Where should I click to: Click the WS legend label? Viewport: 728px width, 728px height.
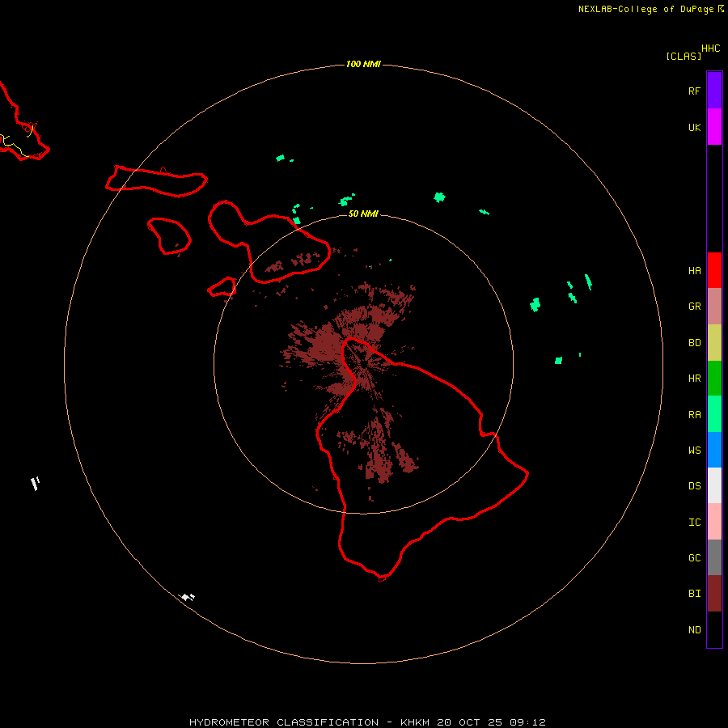tap(694, 450)
